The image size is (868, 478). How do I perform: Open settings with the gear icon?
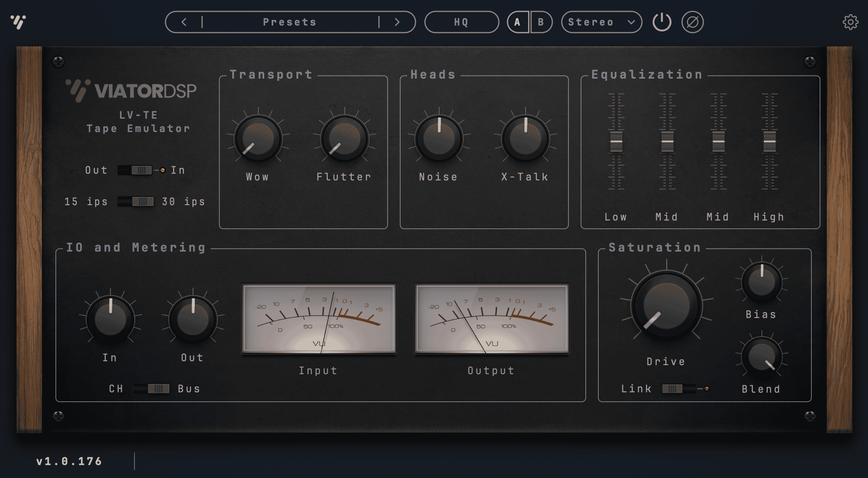point(850,22)
